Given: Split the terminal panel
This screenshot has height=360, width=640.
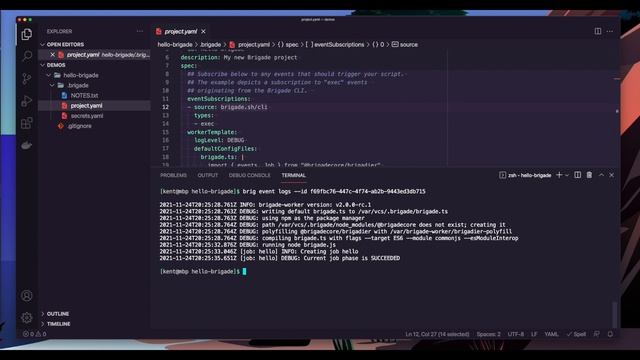Looking at the screenshot, I should click(x=578, y=175).
